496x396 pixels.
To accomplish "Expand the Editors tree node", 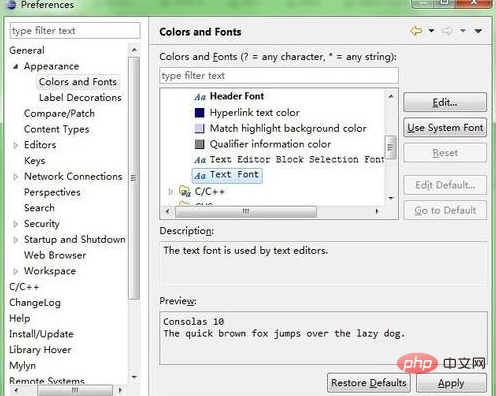I will coord(15,145).
